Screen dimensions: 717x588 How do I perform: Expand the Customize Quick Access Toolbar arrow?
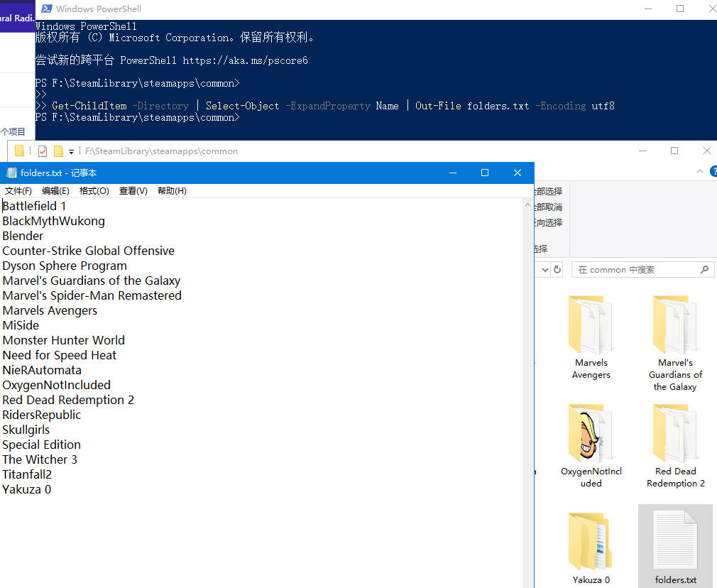72,151
